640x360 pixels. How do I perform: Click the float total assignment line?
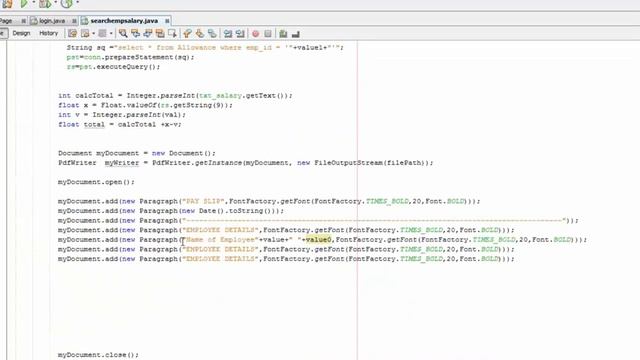tap(120, 124)
